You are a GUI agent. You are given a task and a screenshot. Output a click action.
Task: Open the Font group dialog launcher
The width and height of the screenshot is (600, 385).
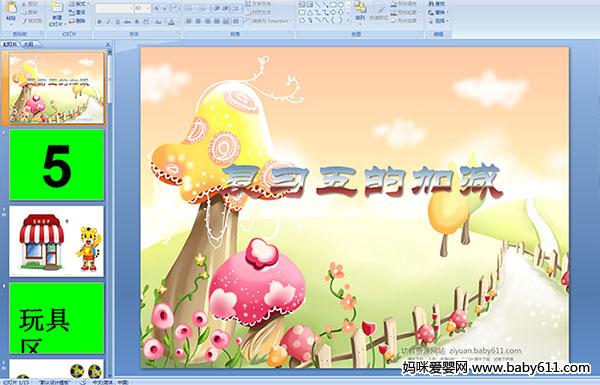178,34
